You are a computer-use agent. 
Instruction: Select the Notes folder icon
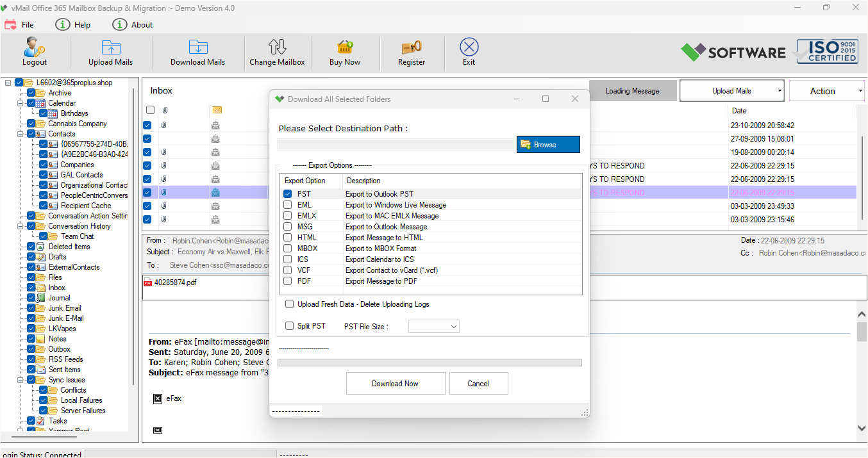pyautogui.click(x=41, y=339)
